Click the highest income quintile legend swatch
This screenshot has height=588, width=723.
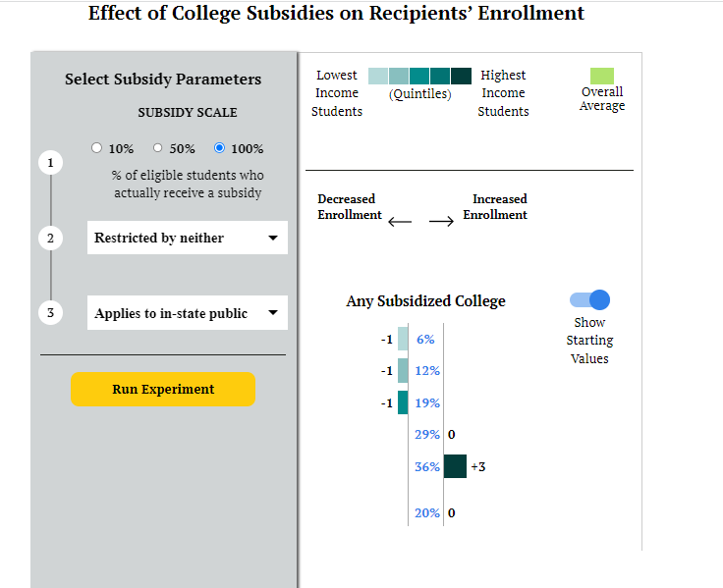(462, 76)
